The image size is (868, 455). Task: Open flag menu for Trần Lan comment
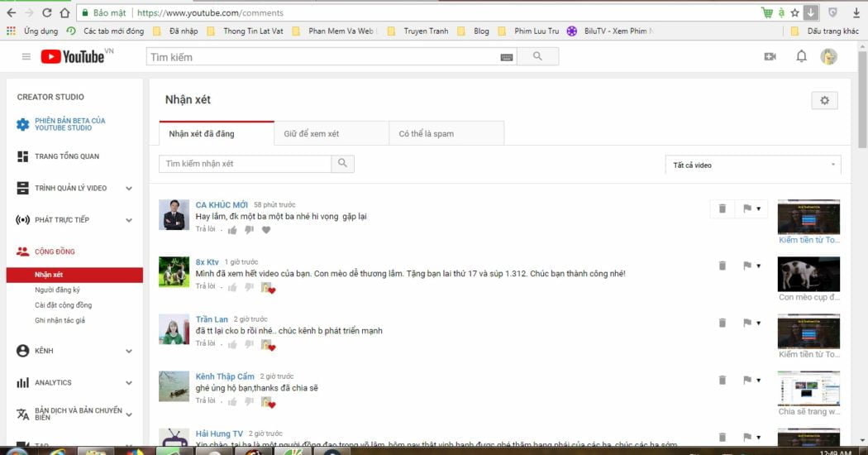(x=751, y=323)
